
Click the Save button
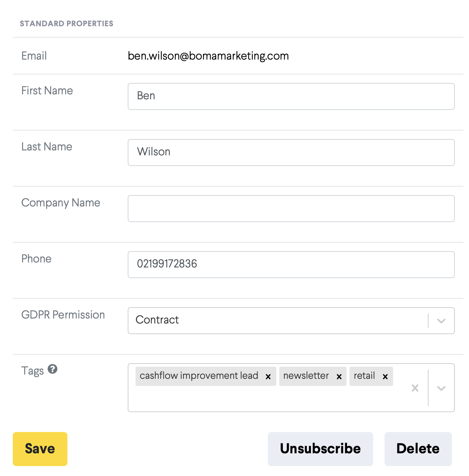coord(40,449)
